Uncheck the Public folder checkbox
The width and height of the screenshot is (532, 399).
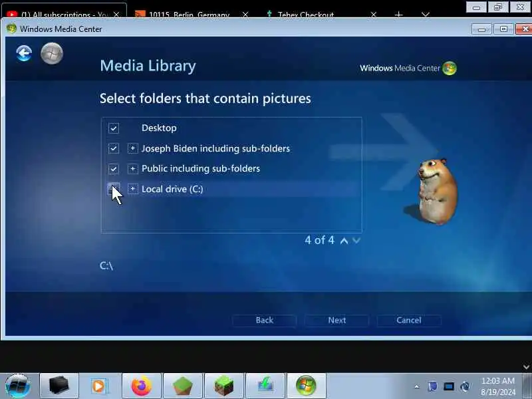tap(113, 169)
